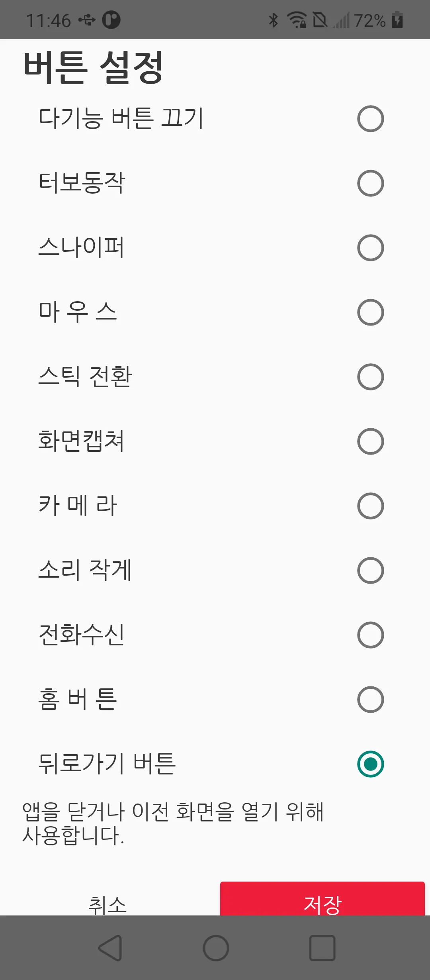This screenshot has width=430, height=980.
Task: Tap the recent apps square icon
Action: [322, 948]
